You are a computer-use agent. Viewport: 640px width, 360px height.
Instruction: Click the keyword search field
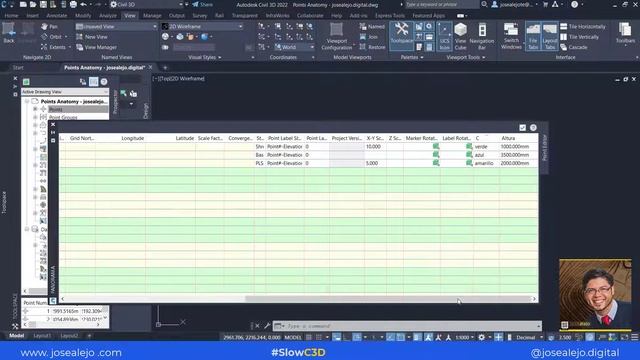point(441,4)
